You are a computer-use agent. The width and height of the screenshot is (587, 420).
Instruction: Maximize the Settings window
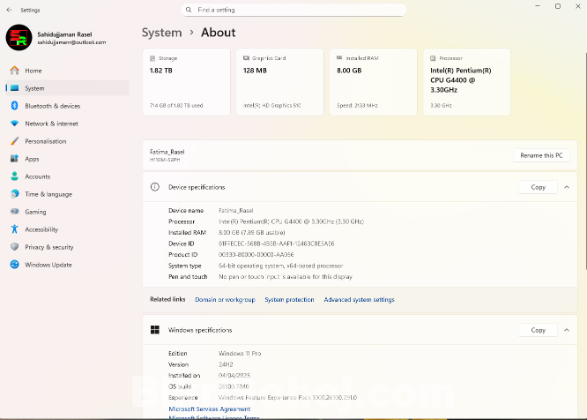pyautogui.click(x=558, y=6)
